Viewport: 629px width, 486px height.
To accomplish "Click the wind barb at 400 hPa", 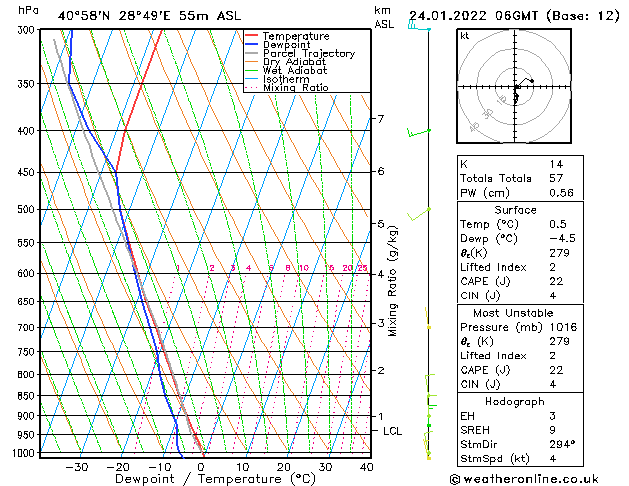I will (x=418, y=132).
